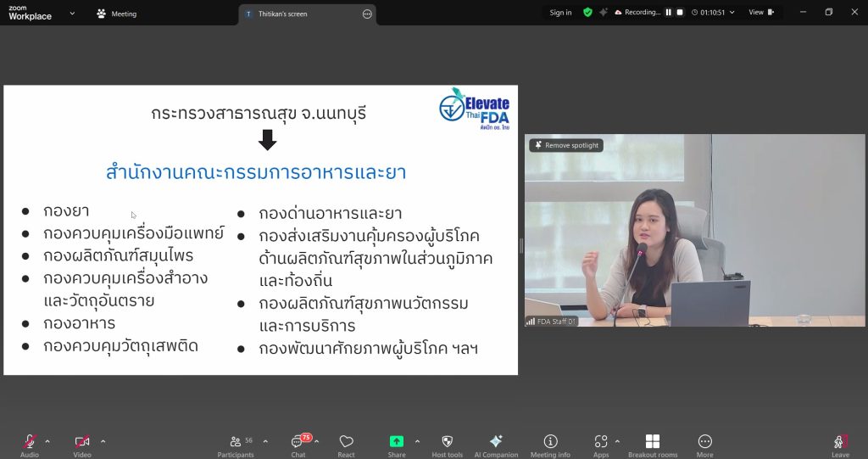Click the bullet กองยา
Screen dimensions: 868x459
tap(66, 211)
